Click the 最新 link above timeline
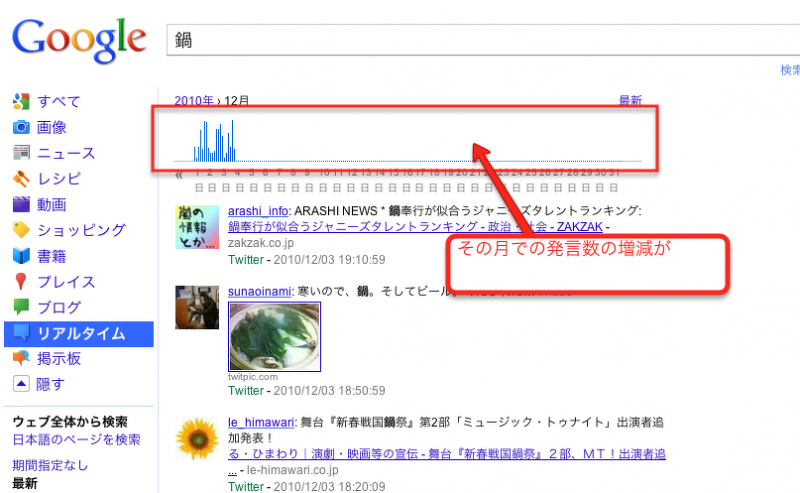The width and height of the screenshot is (800, 493). coord(630,100)
